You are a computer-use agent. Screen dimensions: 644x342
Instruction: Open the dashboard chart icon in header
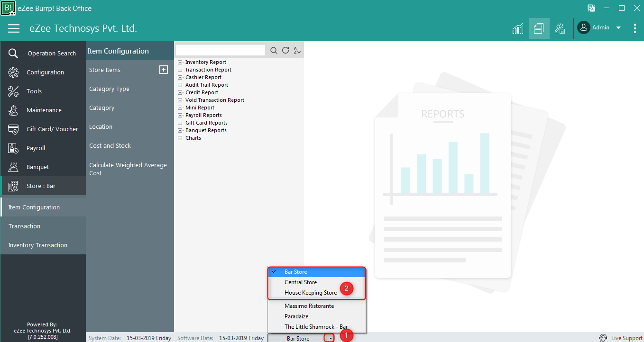[518, 28]
